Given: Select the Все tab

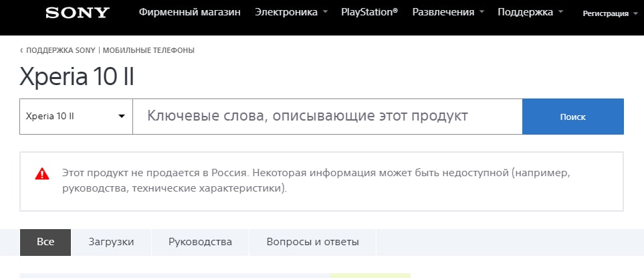Looking at the screenshot, I should 45,242.
